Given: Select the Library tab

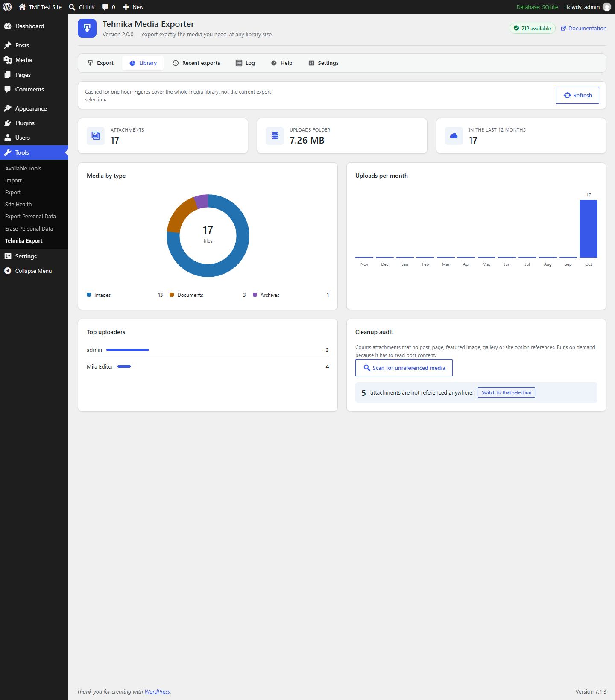Looking at the screenshot, I should pos(143,63).
